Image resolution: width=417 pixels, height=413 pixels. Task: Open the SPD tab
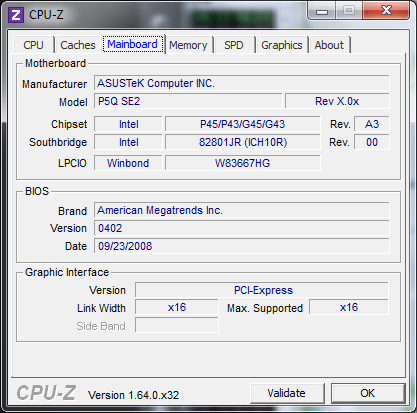(x=234, y=45)
